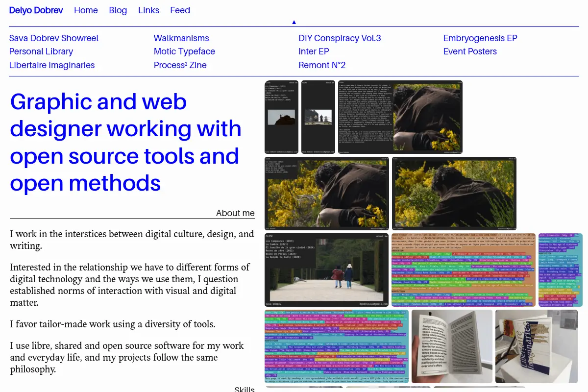The width and height of the screenshot is (588, 392).
Task: Open the Feed navigation item
Action: [x=180, y=10]
